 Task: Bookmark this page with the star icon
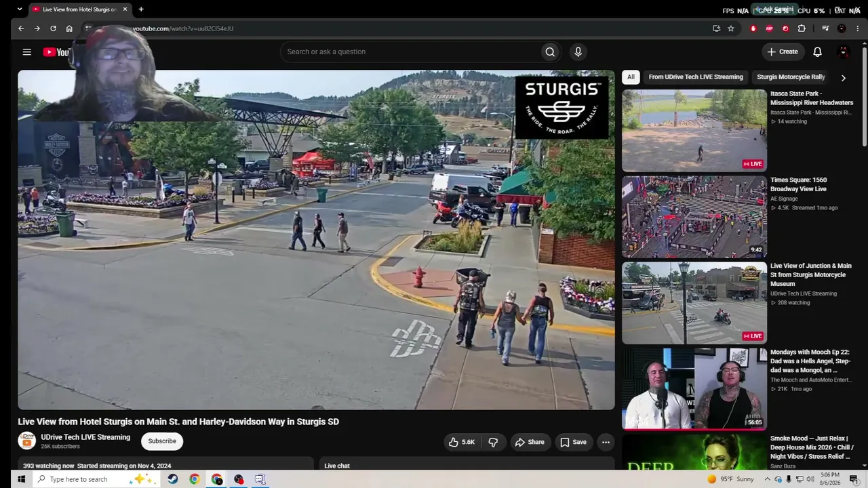coord(731,28)
